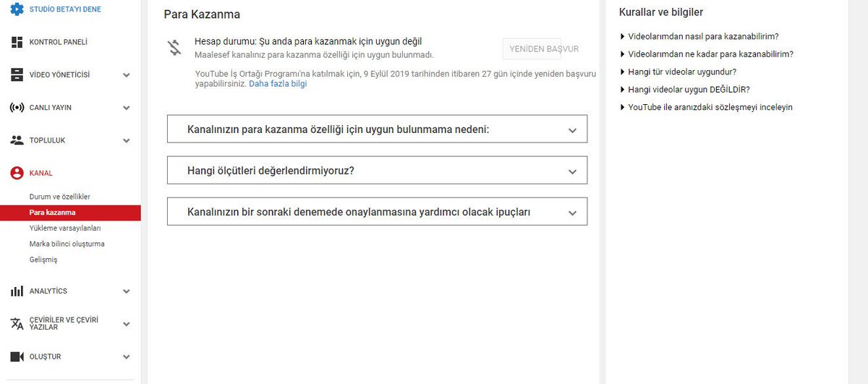Expand the 'yardımcı olacak ipuçları' chevron
Screen dimensions: 868x384
(x=572, y=213)
